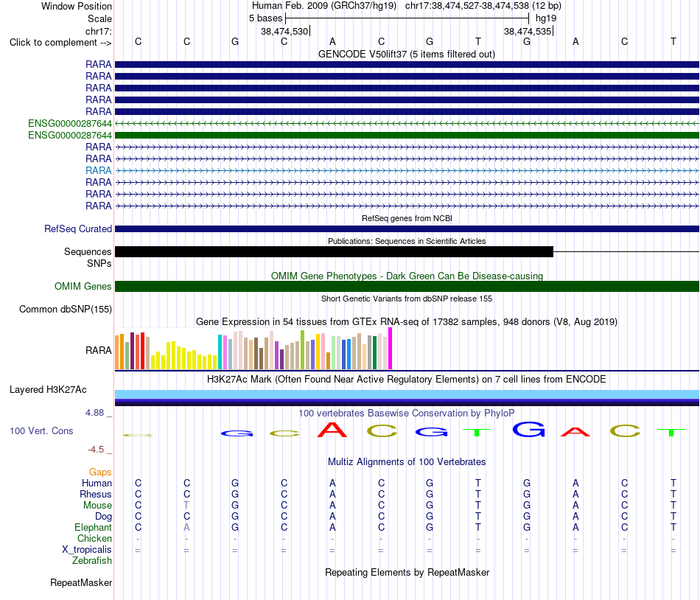Click the 'Click to complement -->' label

tap(60, 43)
